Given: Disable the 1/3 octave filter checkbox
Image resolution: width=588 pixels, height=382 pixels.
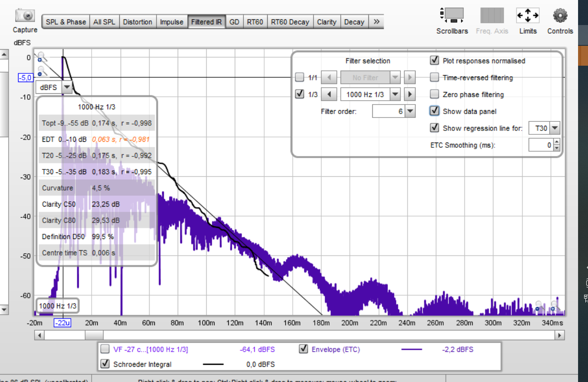Looking at the screenshot, I should (299, 94).
